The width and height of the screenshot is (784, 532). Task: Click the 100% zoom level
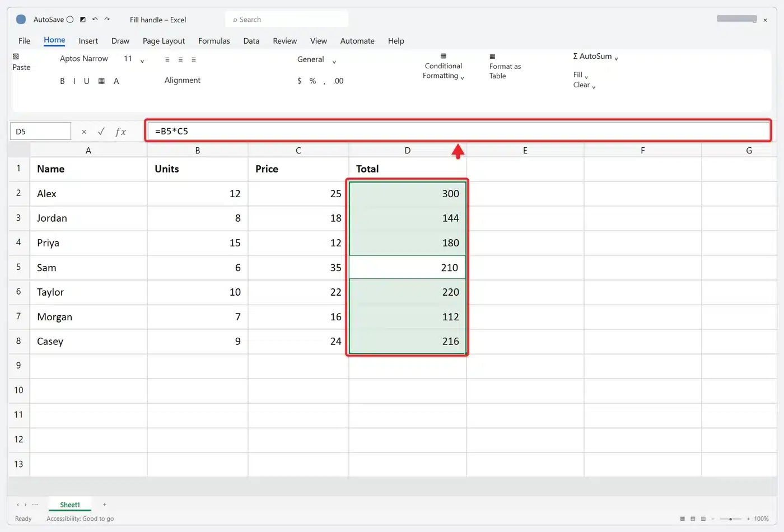[761, 519]
